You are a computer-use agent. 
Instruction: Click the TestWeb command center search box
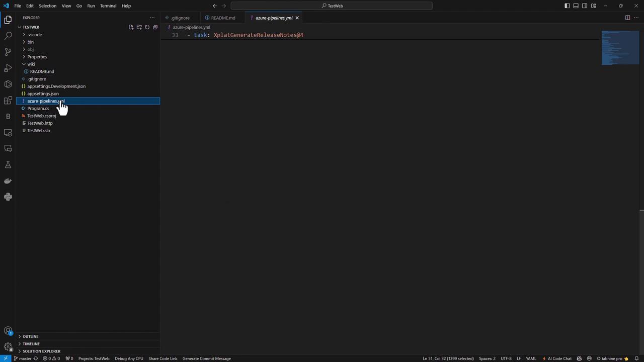click(332, 6)
